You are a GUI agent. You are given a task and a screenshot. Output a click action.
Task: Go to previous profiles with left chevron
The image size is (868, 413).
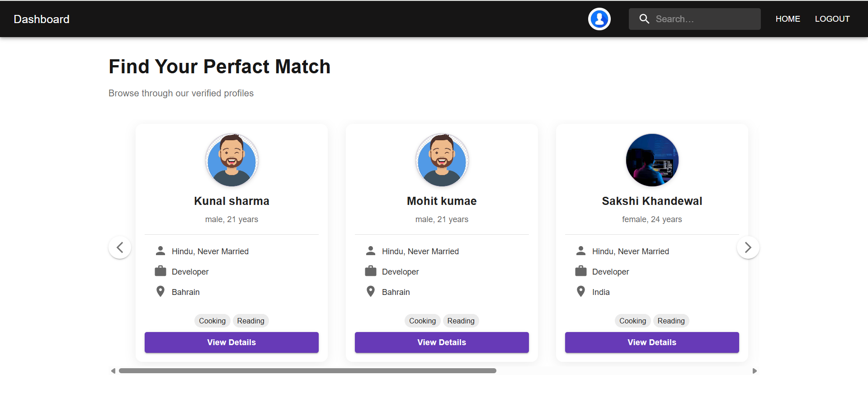120,247
